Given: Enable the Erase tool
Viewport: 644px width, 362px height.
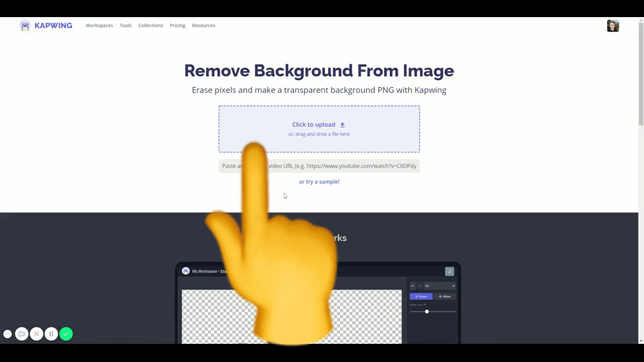Looking at the screenshot, I should tap(421, 297).
